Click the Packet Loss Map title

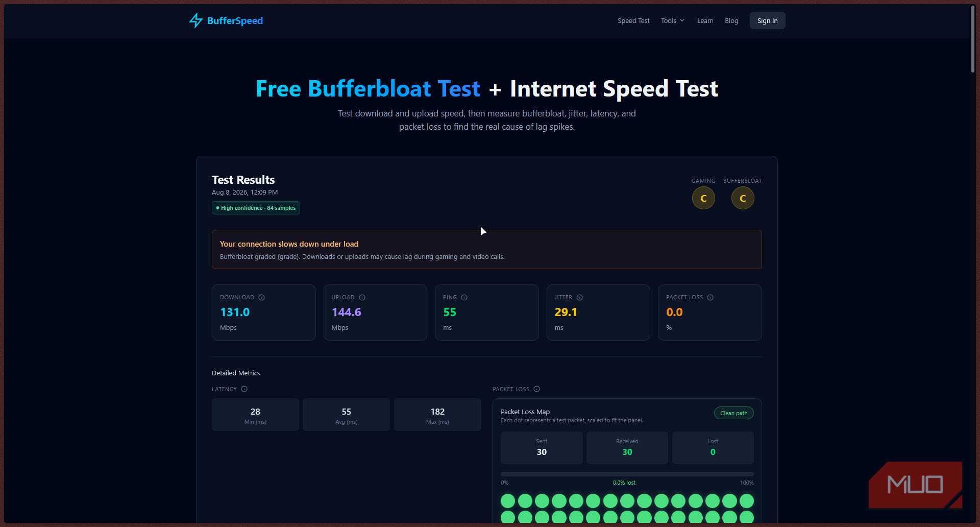[x=525, y=412]
